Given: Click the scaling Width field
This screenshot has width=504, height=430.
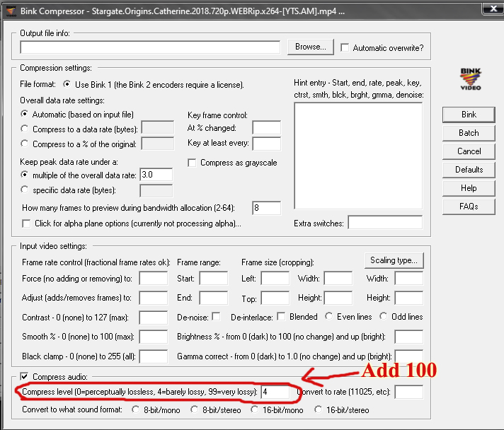Looking at the screenshot, I should tap(409, 279).
